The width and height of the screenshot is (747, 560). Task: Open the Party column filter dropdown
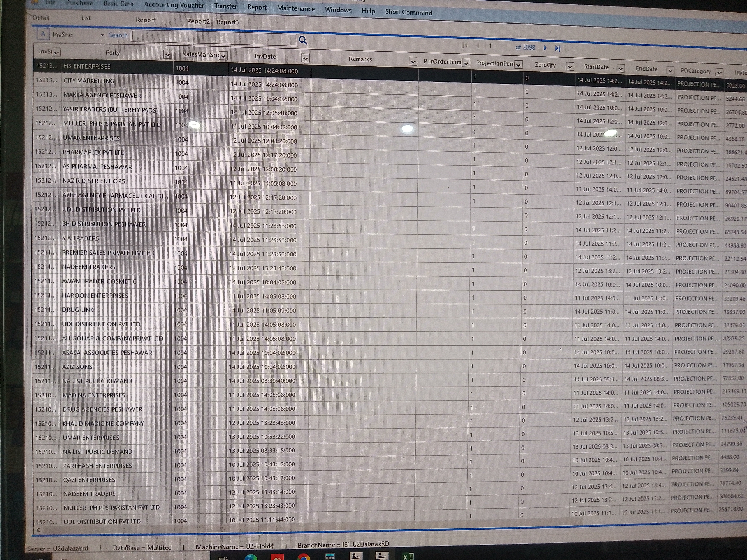[168, 54]
